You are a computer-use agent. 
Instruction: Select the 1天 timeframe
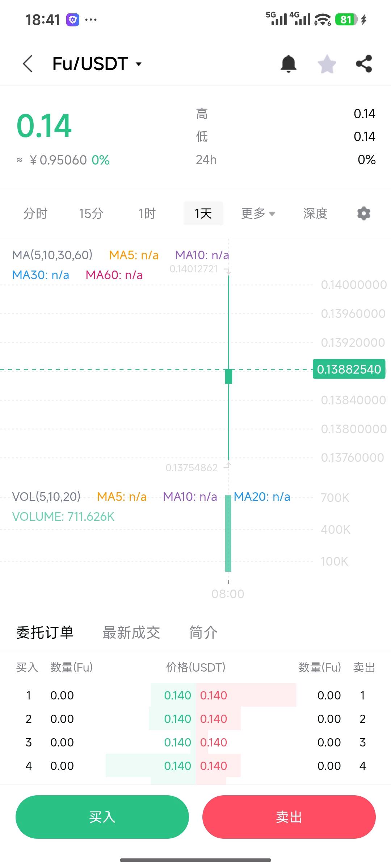203,213
